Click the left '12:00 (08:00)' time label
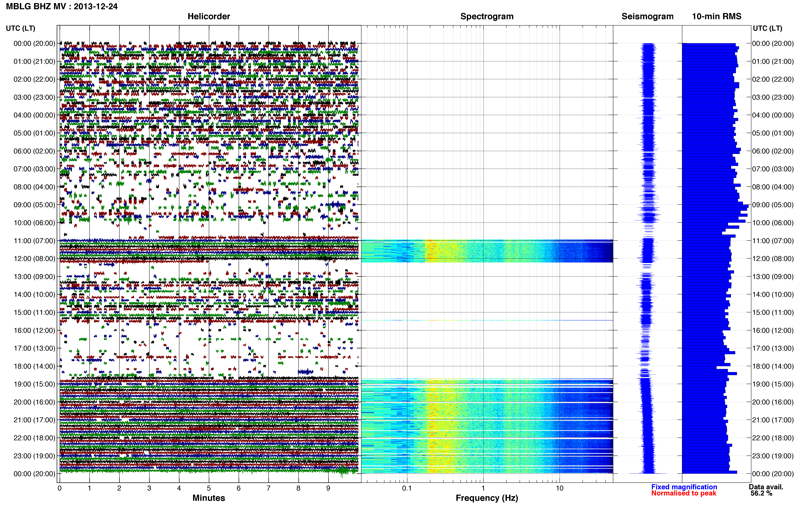 tap(34, 258)
